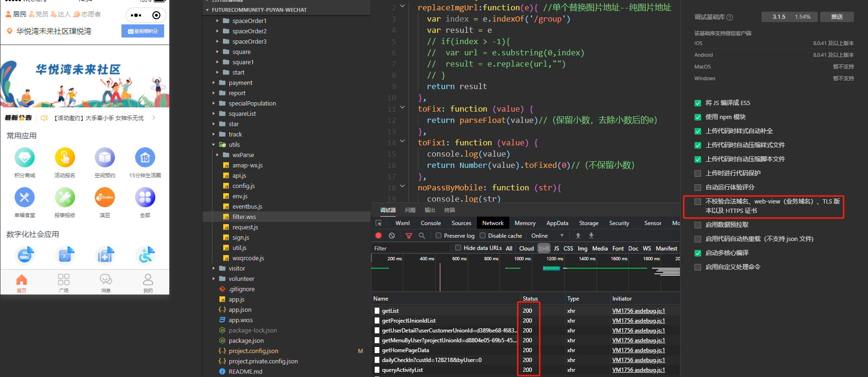Switch to the Console tab

click(430, 223)
